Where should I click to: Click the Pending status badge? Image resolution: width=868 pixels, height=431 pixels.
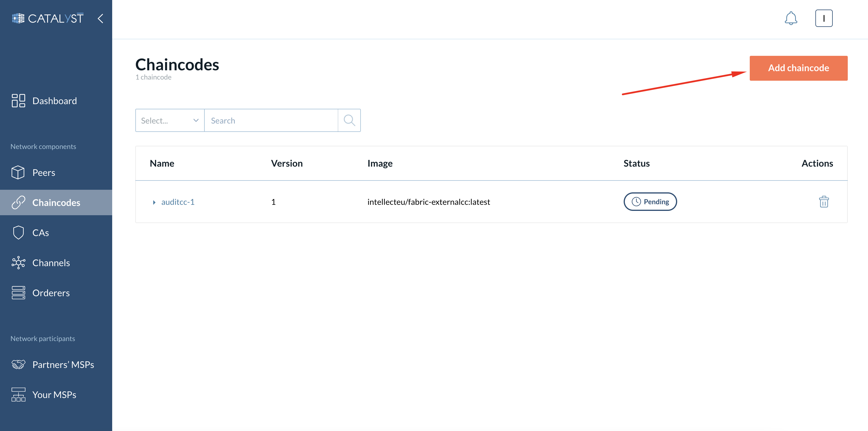pos(650,202)
